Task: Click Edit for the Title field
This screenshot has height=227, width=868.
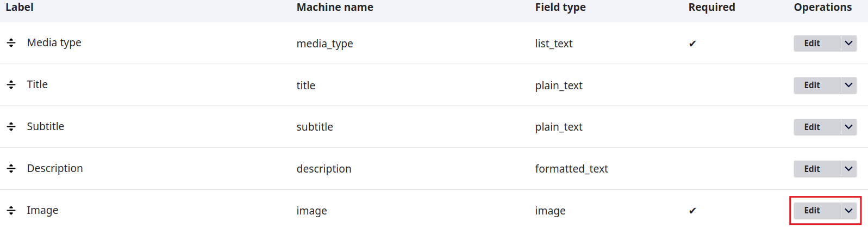Action: coord(812,85)
